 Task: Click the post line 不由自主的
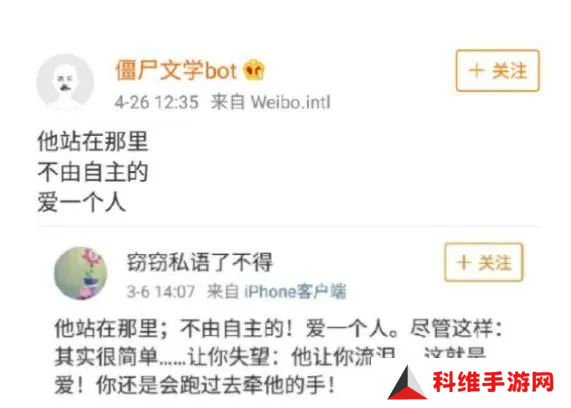[x=92, y=172]
